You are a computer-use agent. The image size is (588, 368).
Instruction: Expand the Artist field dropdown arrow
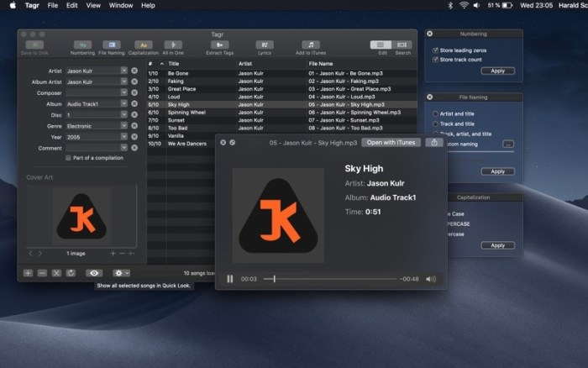click(x=123, y=71)
